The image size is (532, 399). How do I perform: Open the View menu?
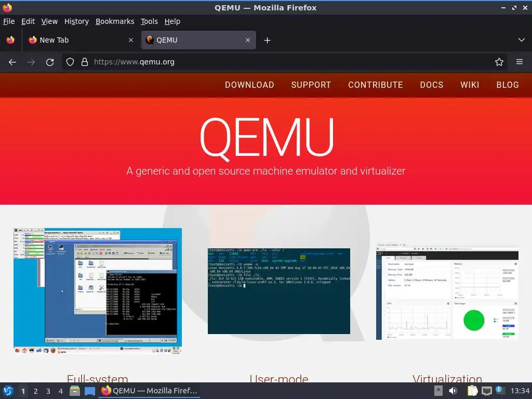pos(49,21)
